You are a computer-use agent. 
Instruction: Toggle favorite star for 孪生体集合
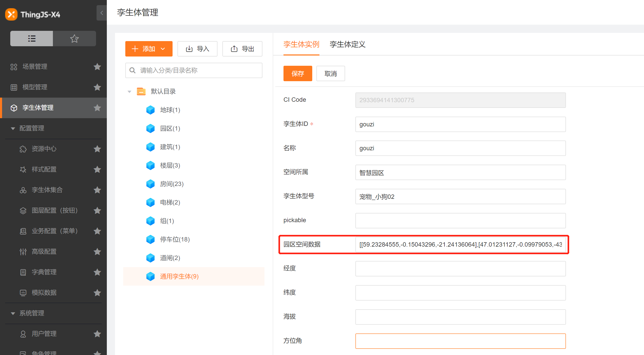click(97, 190)
